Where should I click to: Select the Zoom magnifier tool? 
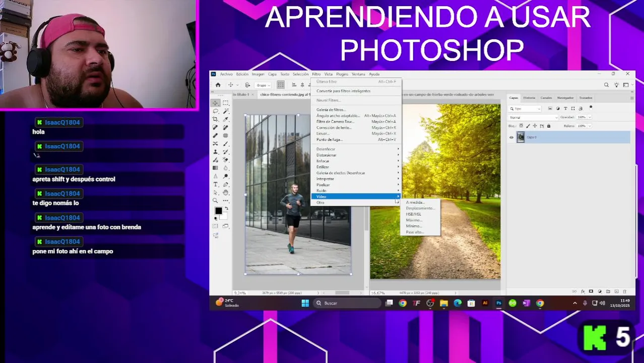[x=215, y=200]
